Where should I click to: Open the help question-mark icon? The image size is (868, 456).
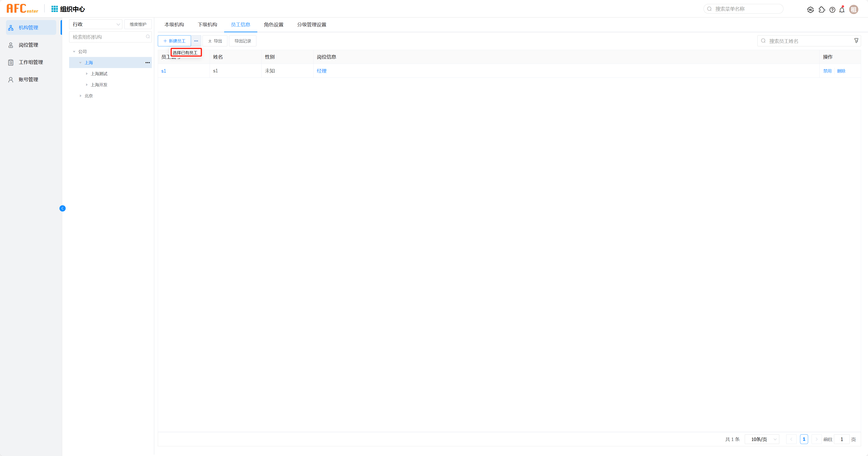832,10
